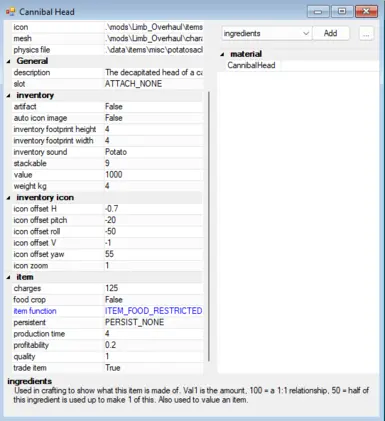This screenshot has width=385, height=421.
Task: Select the mesh path value
Action: [x=153, y=38]
